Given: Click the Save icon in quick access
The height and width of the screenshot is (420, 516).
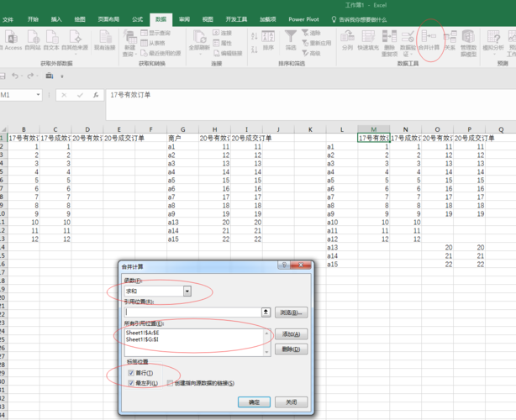Looking at the screenshot, I should click(x=3, y=76).
